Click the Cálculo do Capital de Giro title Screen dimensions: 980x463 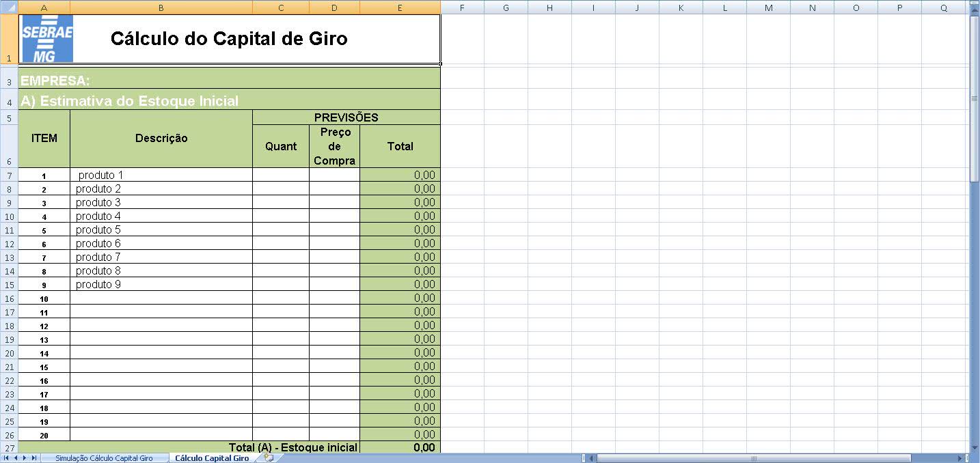point(229,39)
